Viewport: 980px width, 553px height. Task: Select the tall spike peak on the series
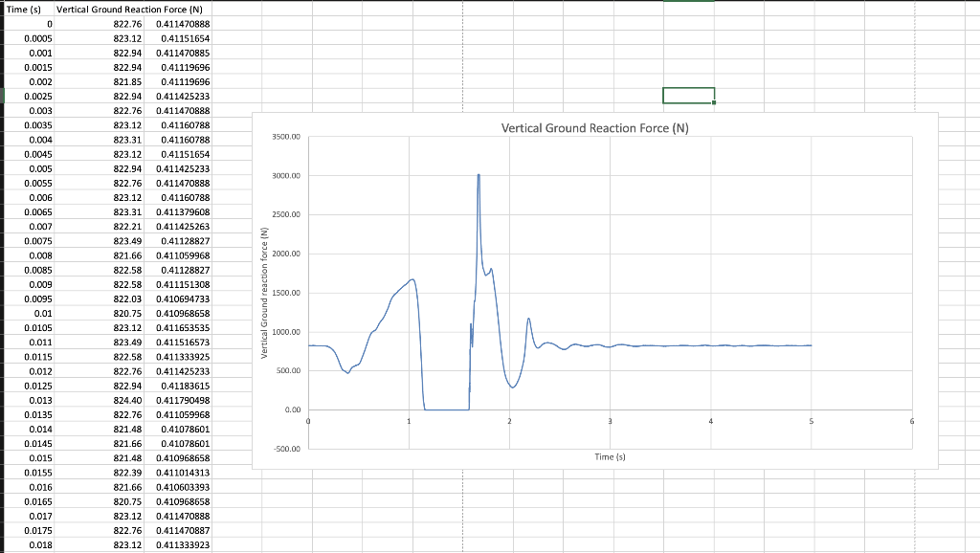click(477, 175)
